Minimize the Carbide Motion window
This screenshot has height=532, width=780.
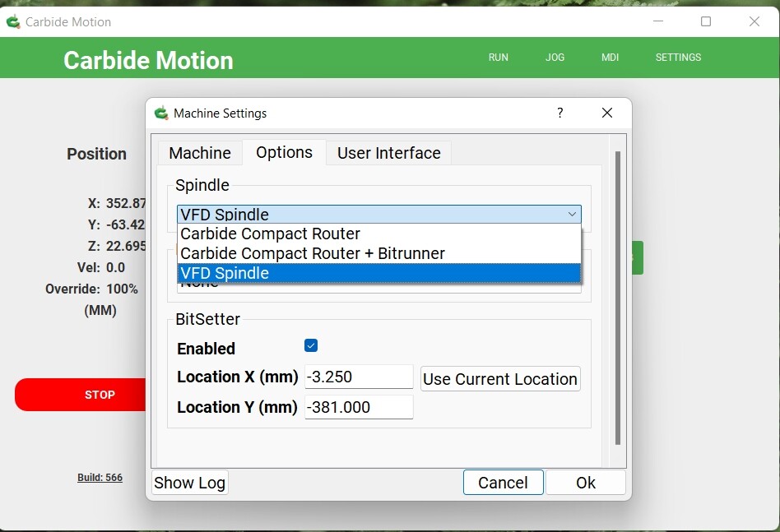click(658, 21)
